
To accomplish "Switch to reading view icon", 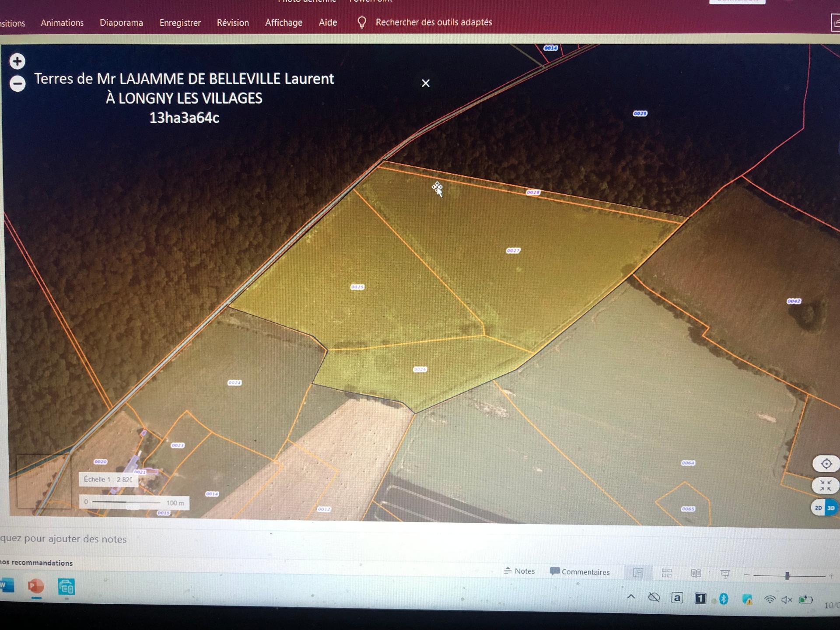I will (x=696, y=573).
